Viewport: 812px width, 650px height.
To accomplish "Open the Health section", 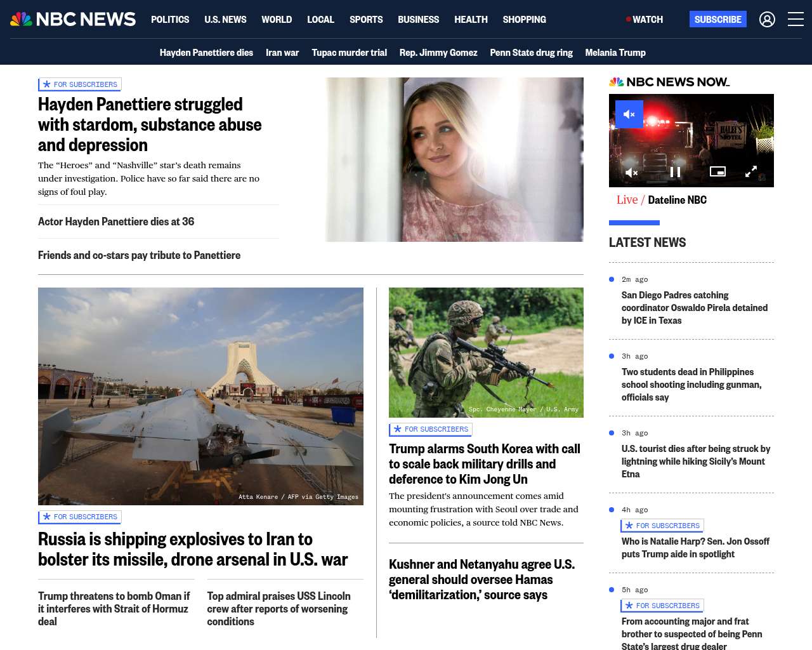I will [x=471, y=20].
